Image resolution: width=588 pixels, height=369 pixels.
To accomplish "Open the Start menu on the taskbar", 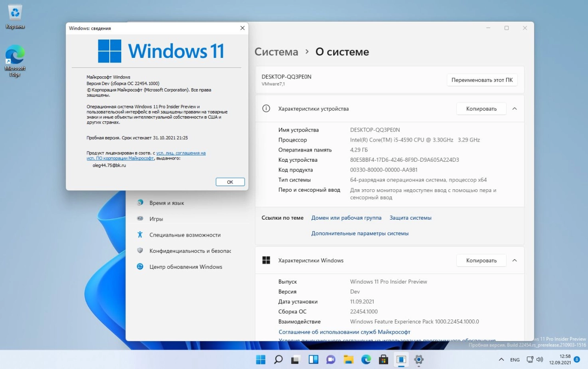I will (x=260, y=359).
